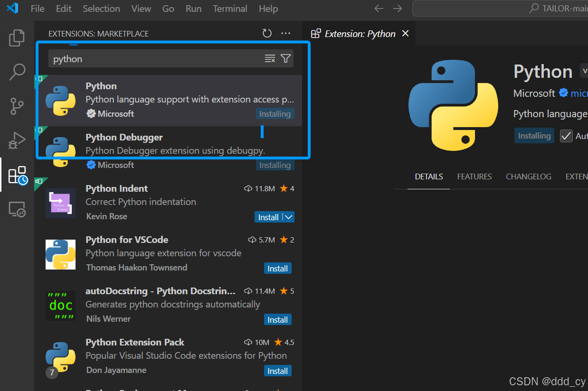The height and width of the screenshot is (391, 588).
Task: Install Python for VSCode extension
Action: tap(278, 268)
